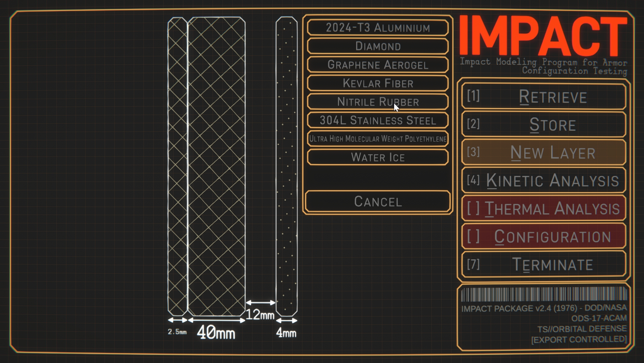The height and width of the screenshot is (363, 644).
Task: Pick Graphene Aerogel material
Action: coord(378,65)
